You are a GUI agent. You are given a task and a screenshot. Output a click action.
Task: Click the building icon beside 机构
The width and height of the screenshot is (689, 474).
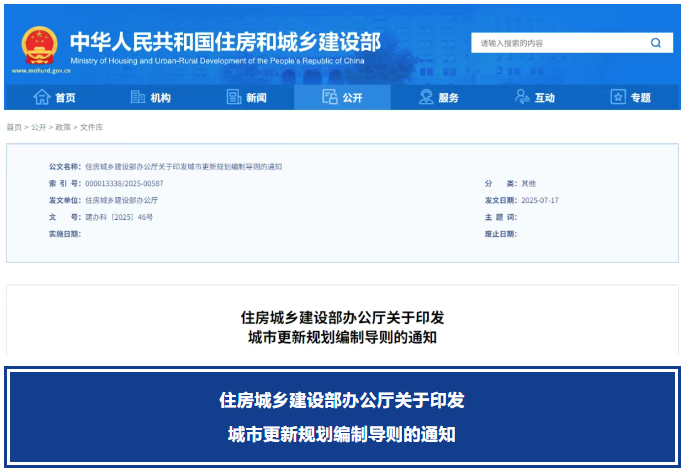(x=138, y=97)
